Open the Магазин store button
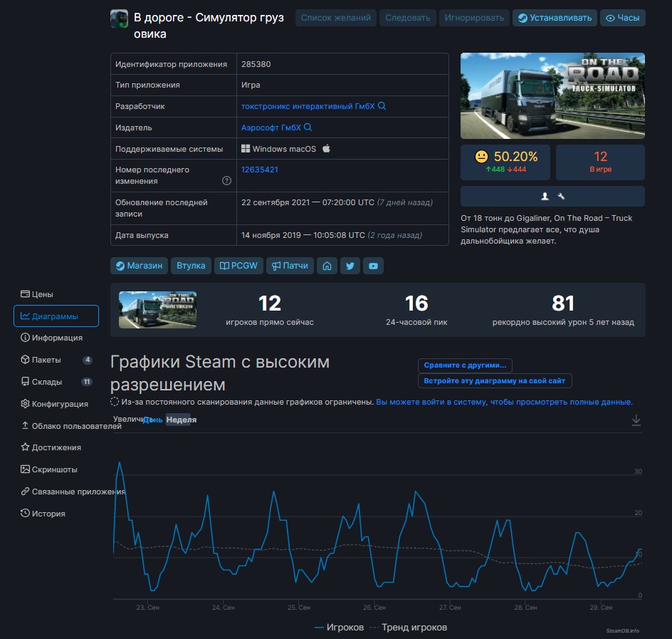The image size is (672, 639). [140, 266]
